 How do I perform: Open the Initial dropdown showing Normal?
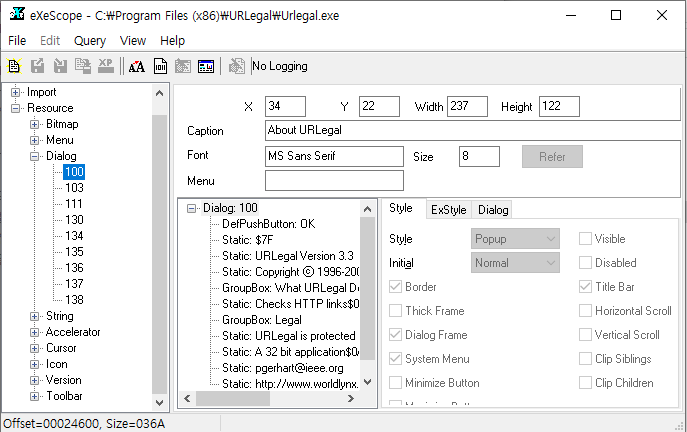click(515, 263)
